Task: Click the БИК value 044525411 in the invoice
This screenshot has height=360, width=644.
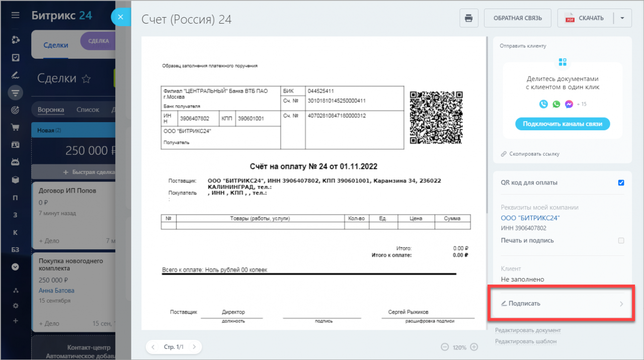Action: (321, 91)
